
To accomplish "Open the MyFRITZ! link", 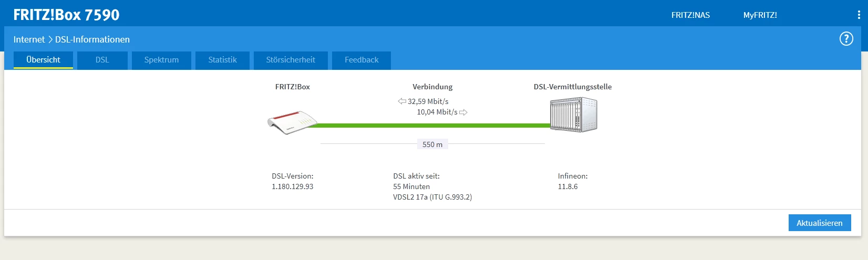I will click(x=760, y=15).
